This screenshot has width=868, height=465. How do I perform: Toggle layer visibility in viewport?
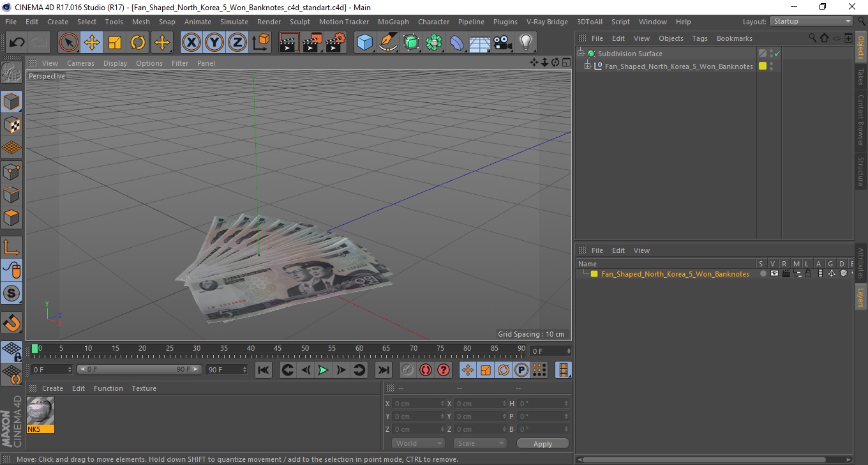pyautogui.click(x=774, y=274)
